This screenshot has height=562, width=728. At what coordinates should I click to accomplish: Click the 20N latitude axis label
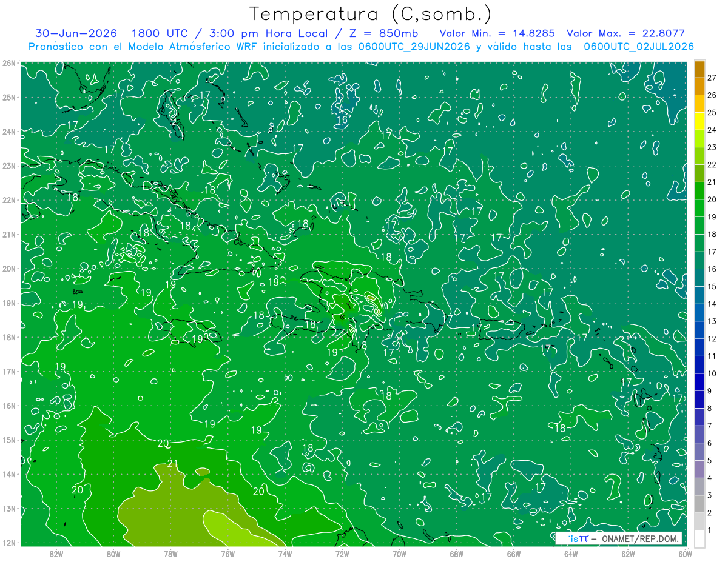[x=8, y=269]
